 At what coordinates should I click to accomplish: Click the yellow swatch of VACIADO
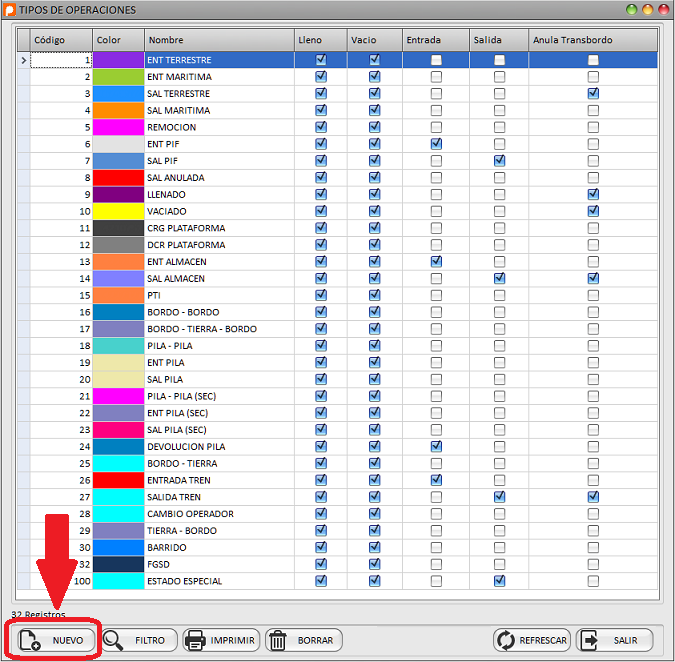coord(118,211)
